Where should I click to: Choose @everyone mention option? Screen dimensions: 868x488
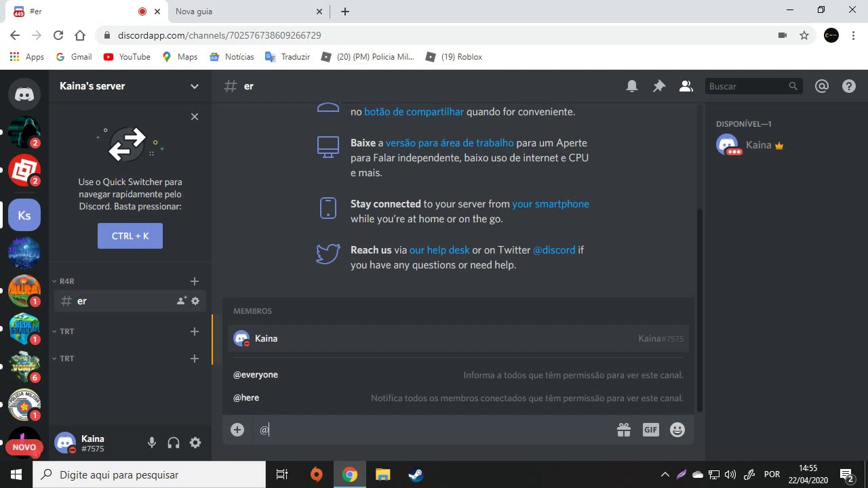pos(458,375)
